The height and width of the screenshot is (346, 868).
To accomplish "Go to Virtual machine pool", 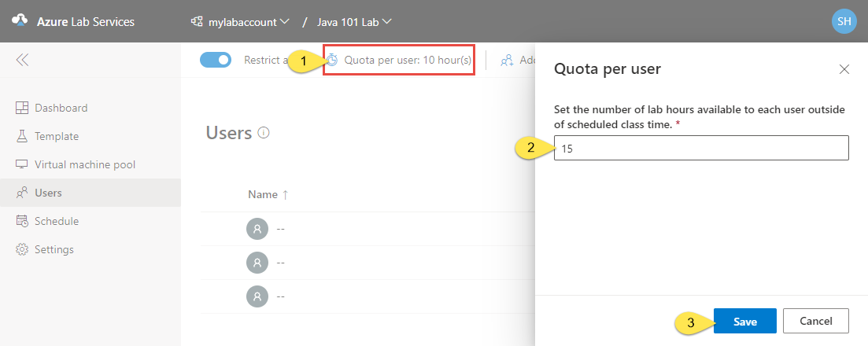I will [x=84, y=164].
